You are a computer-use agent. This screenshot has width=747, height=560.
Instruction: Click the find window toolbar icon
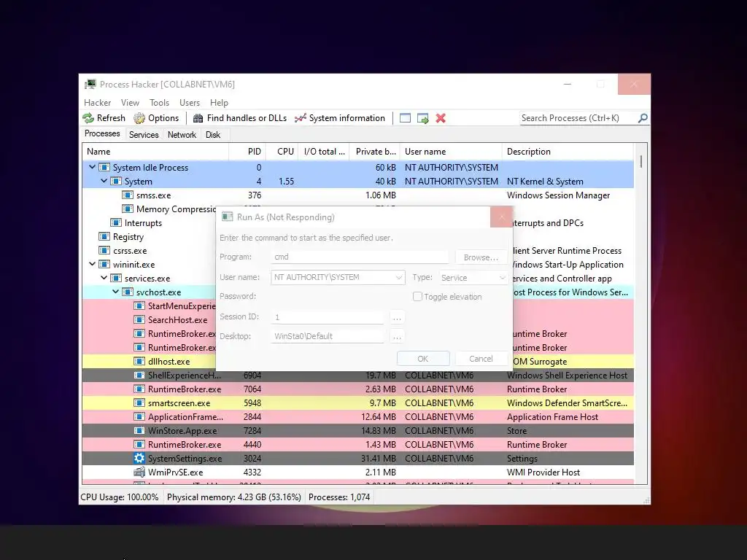(x=405, y=118)
